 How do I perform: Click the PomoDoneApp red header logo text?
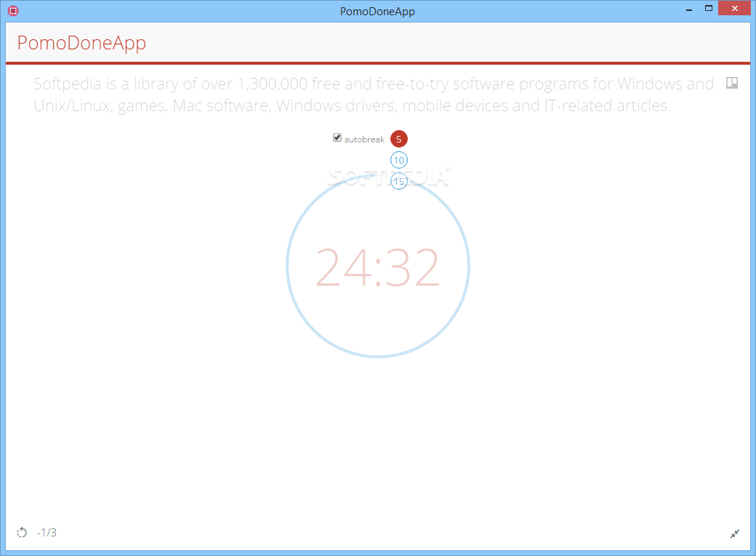pyautogui.click(x=81, y=43)
